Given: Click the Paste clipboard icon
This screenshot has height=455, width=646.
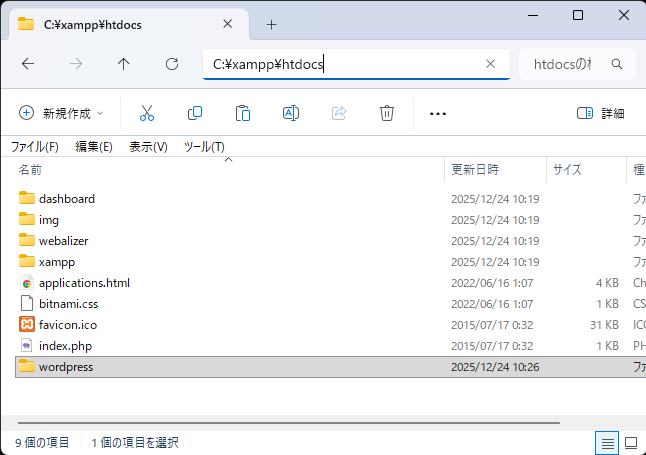Looking at the screenshot, I should [243, 113].
